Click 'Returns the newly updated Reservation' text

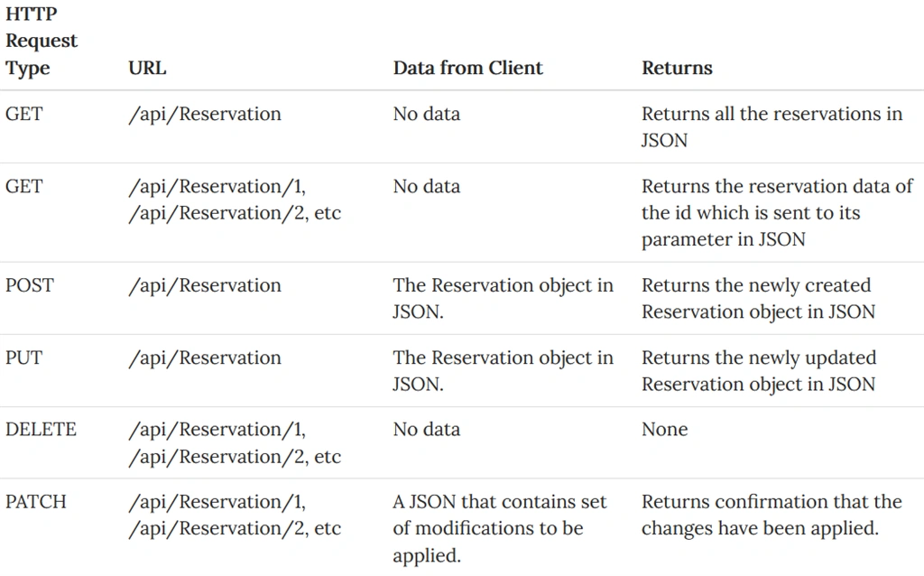(759, 371)
